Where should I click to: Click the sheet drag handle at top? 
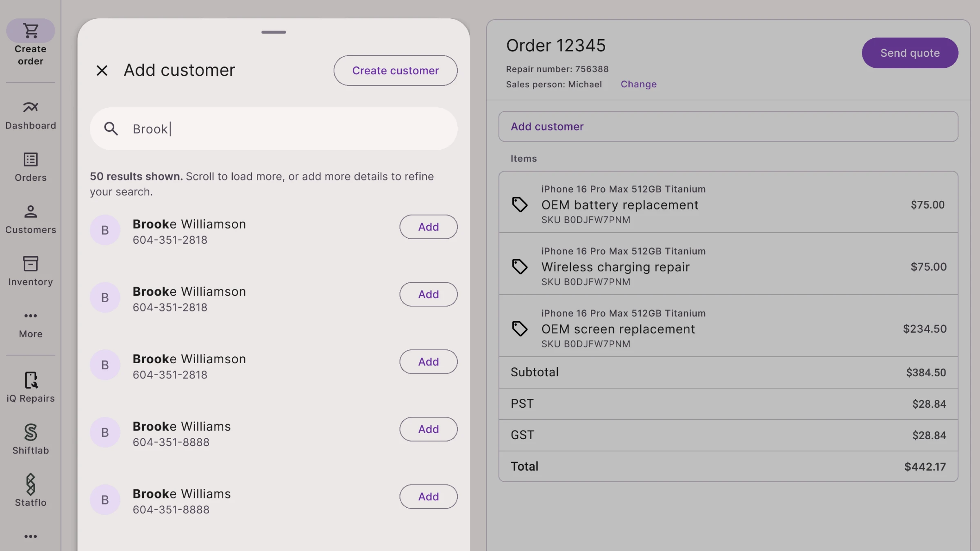tap(274, 32)
